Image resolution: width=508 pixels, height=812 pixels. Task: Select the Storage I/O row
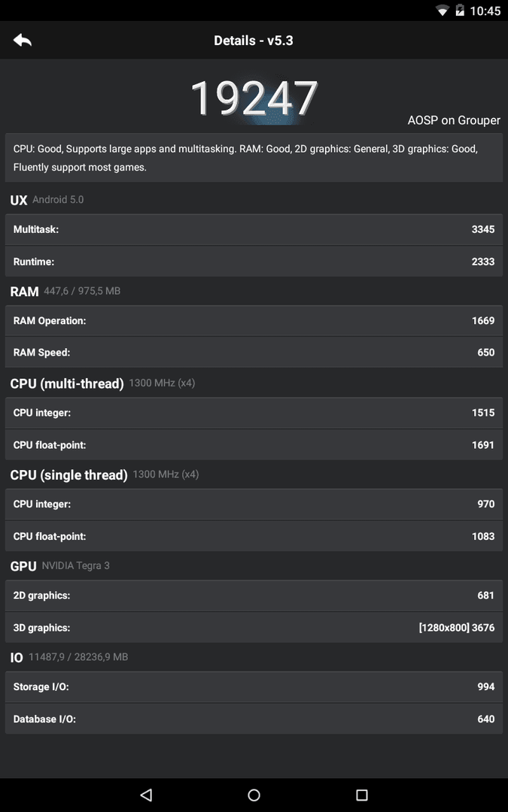pos(254,686)
